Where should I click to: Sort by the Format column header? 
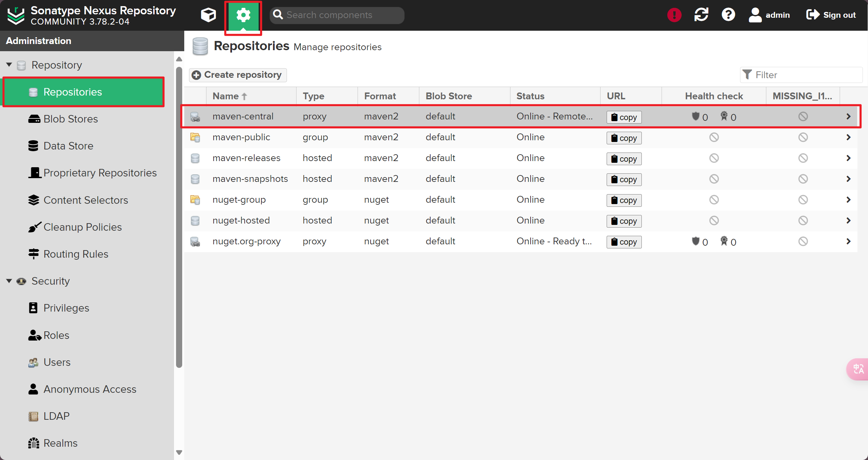pos(388,96)
